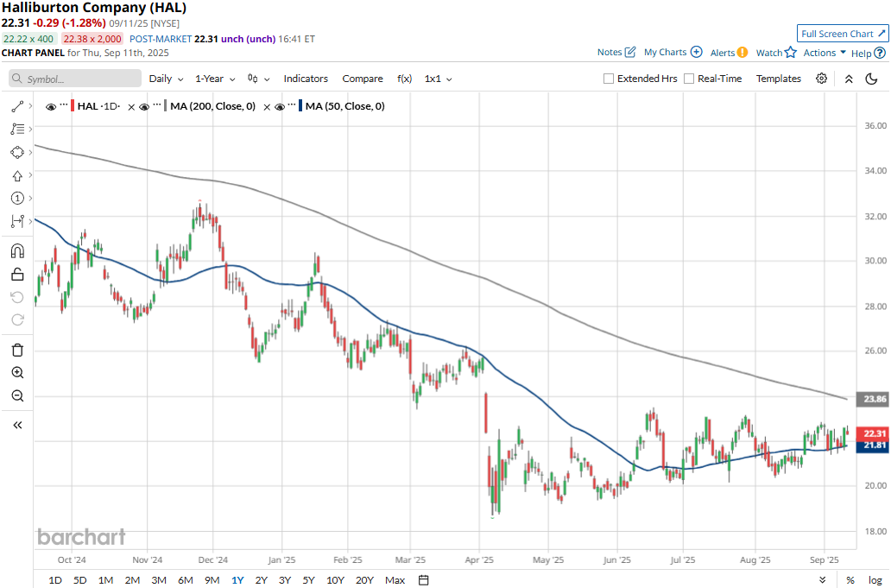Focus the Symbol search field
The width and height of the screenshot is (891, 588).
click(75, 79)
